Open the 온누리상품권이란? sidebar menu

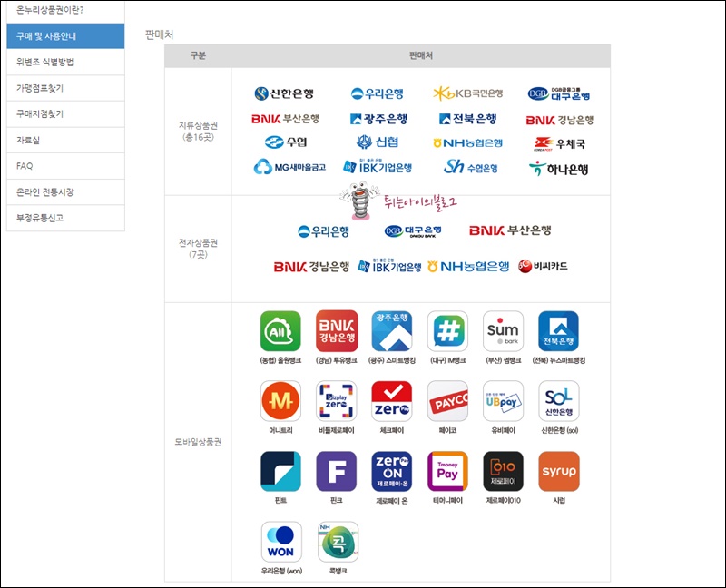coord(65,10)
